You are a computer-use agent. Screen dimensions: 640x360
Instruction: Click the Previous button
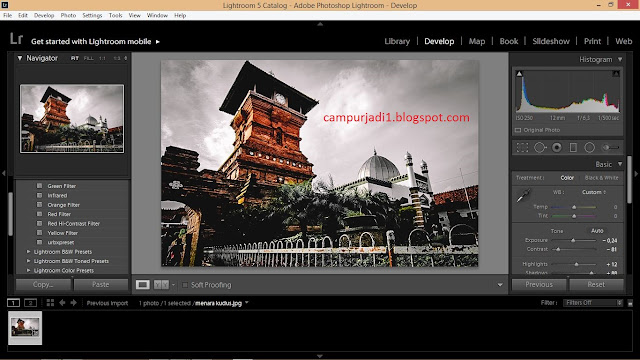click(x=539, y=284)
